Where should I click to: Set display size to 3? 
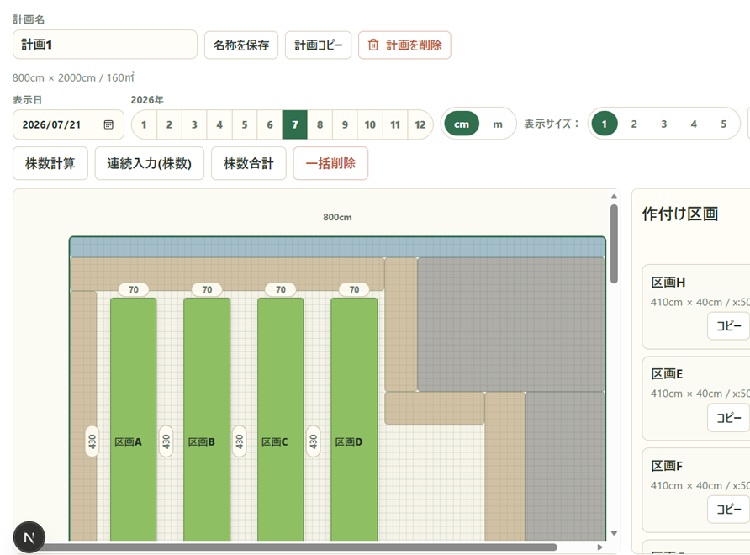pyautogui.click(x=664, y=124)
